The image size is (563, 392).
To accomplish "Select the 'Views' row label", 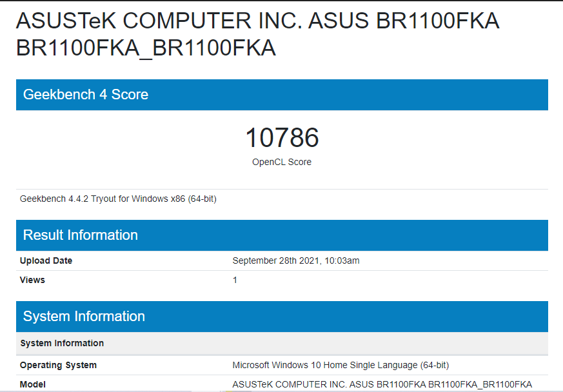I will tap(33, 280).
